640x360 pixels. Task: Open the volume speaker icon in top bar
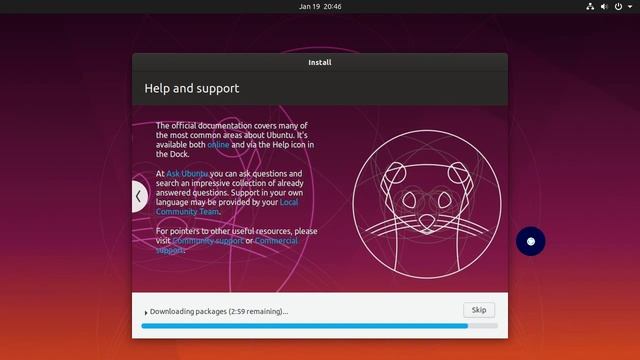604,7
